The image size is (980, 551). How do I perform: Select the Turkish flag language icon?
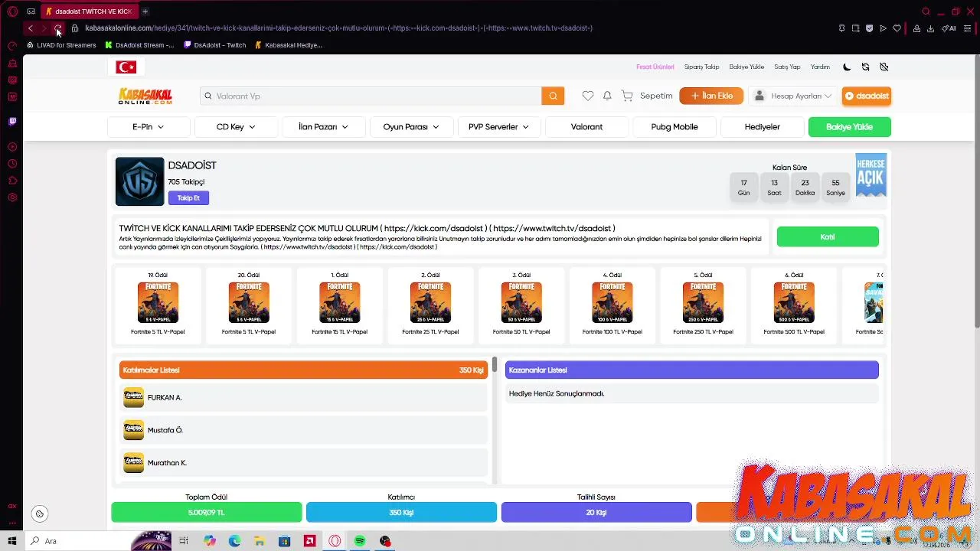tap(126, 67)
